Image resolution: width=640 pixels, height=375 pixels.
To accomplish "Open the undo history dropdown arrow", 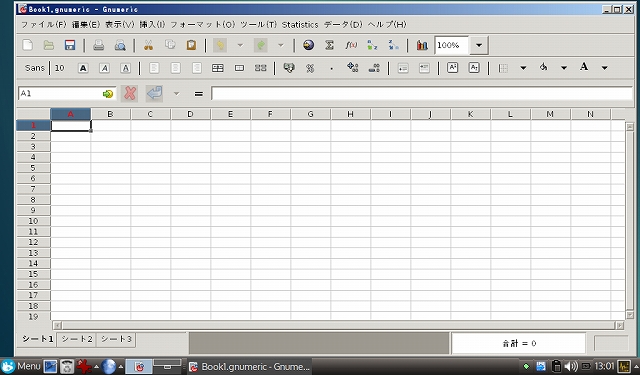I will [240, 45].
